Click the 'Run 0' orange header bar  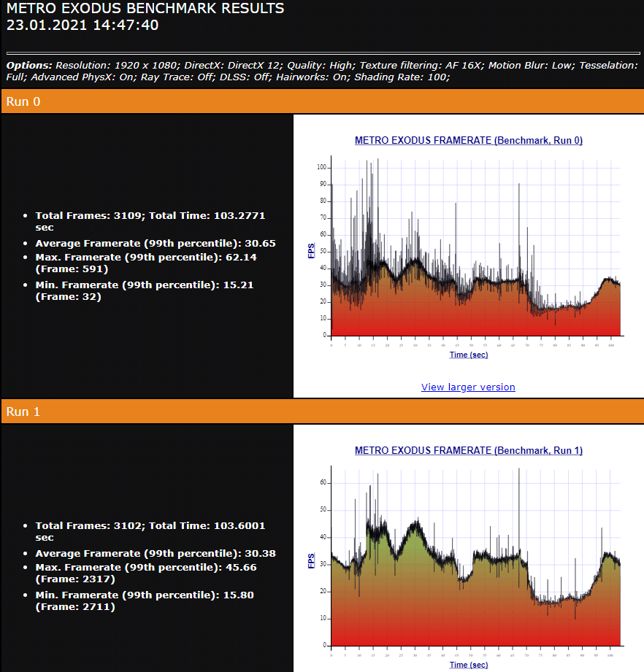(323, 101)
